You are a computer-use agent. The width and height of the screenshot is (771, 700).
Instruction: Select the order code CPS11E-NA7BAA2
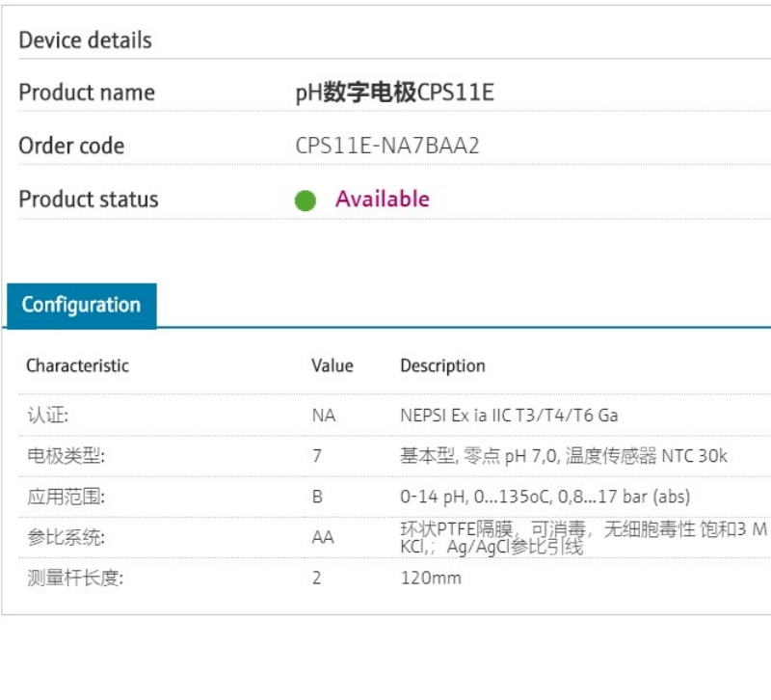[x=386, y=147]
